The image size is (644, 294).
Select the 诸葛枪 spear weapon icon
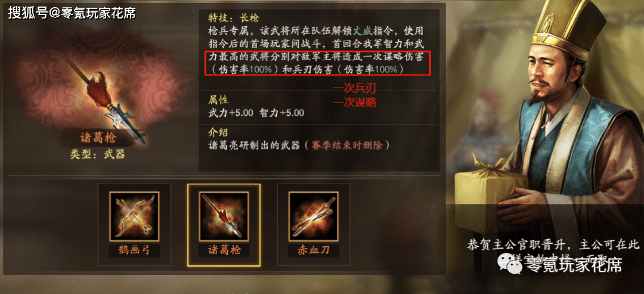coord(224,216)
